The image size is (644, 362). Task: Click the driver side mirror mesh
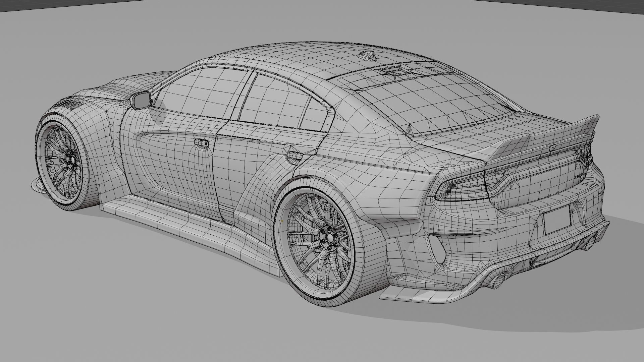[x=141, y=100]
